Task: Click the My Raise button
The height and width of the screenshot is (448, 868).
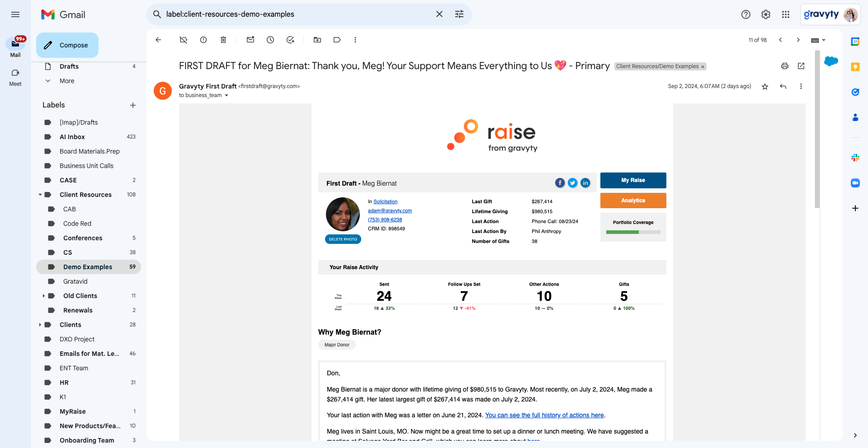Action: [633, 180]
